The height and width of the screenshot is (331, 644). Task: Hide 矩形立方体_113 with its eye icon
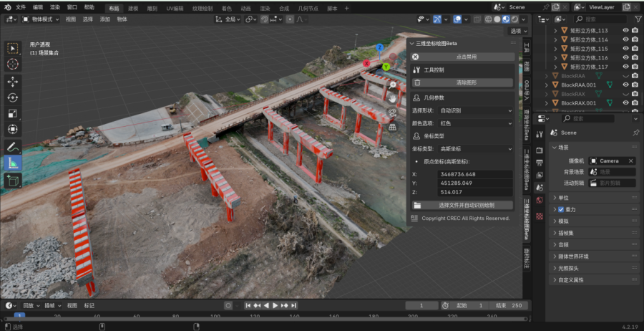[625, 31]
